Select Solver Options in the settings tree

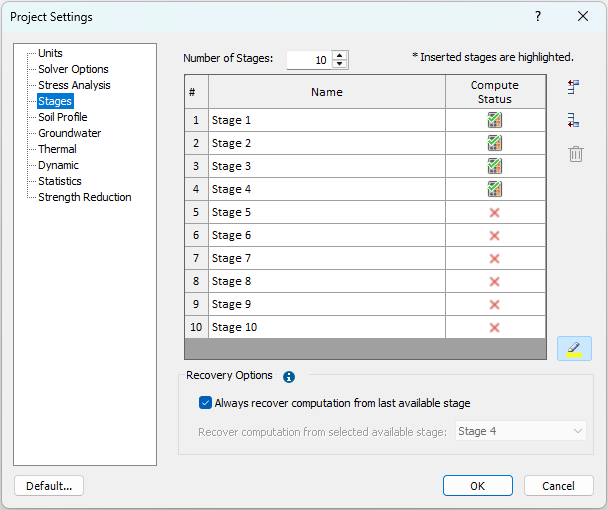tap(73, 69)
